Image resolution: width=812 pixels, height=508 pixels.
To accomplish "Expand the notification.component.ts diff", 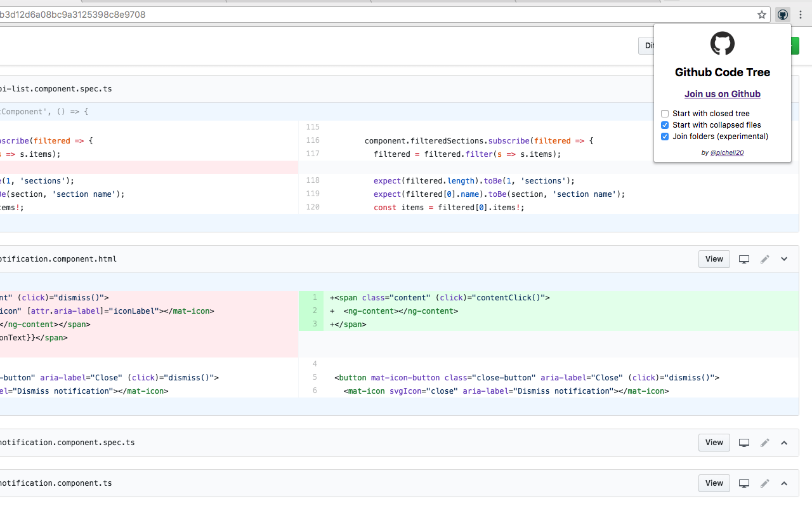I will pos(784,483).
